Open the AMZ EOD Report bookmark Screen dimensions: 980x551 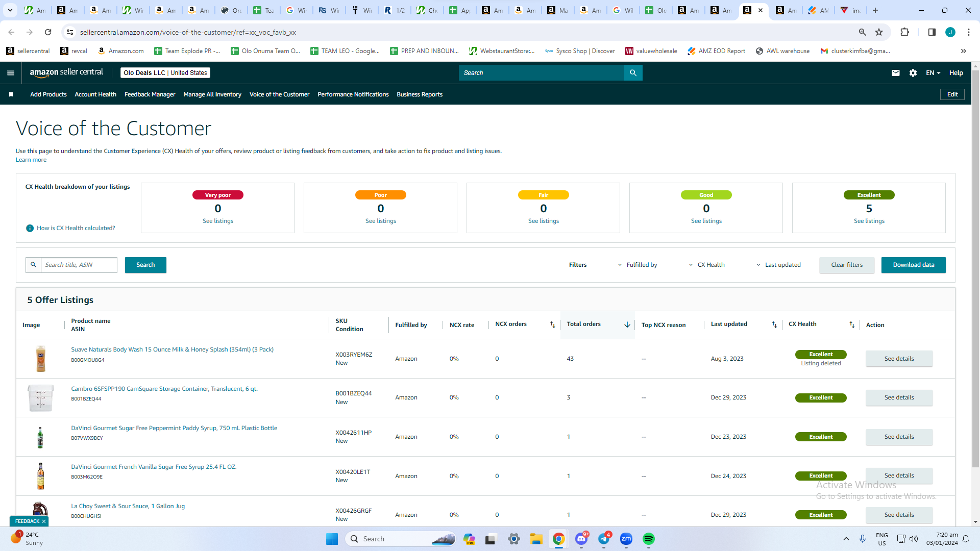pos(717,51)
